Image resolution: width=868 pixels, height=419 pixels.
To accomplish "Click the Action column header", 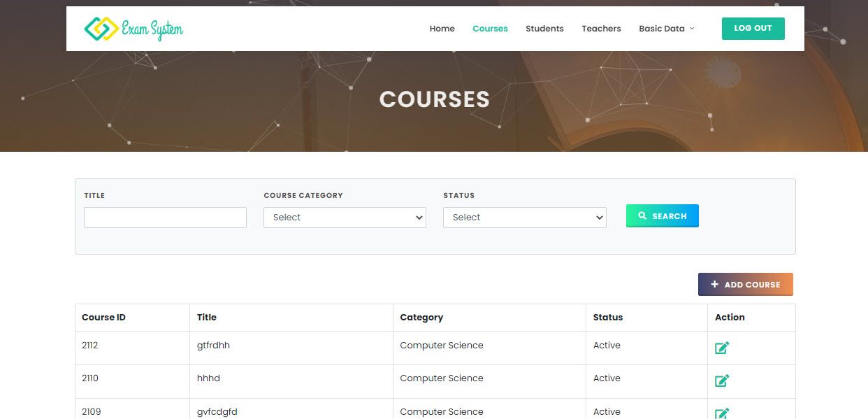I will tap(730, 318).
